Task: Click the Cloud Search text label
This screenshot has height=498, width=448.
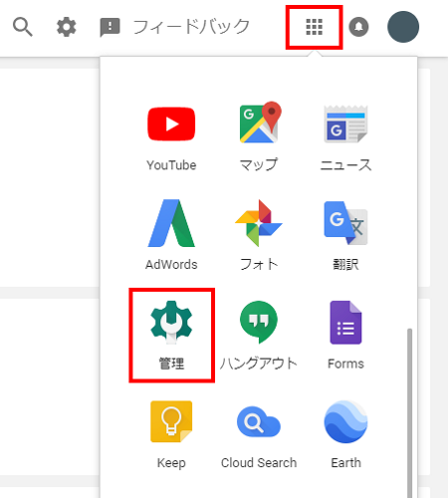Action: pos(259,462)
